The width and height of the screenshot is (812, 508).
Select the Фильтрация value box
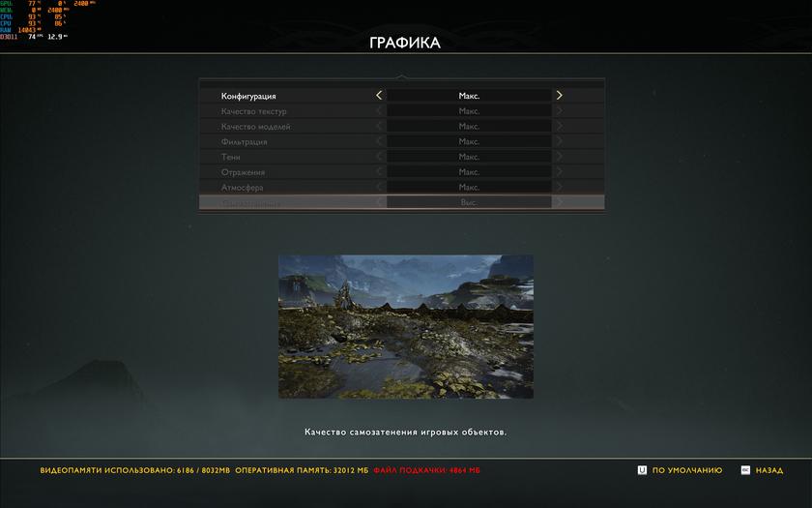469,141
